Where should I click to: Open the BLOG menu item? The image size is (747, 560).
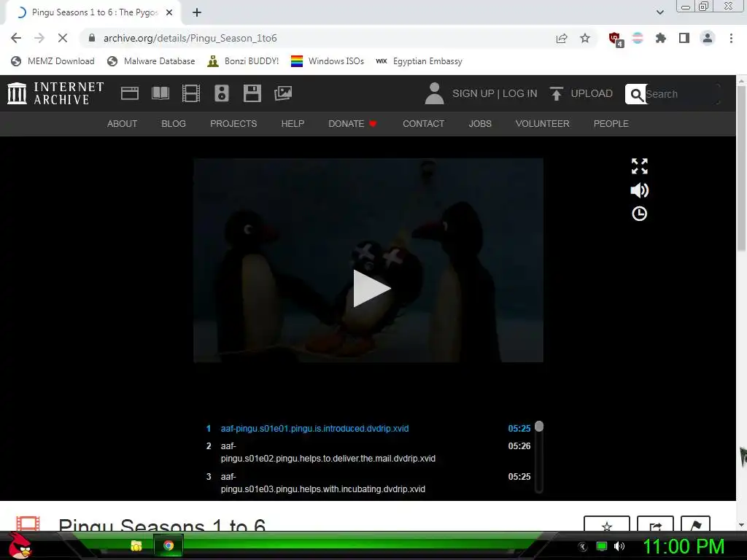coord(174,124)
